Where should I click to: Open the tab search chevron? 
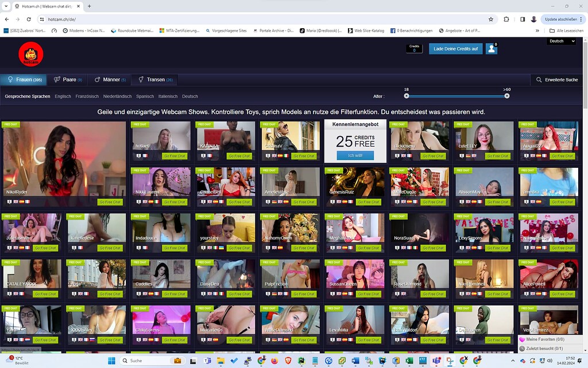click(6, 6)
